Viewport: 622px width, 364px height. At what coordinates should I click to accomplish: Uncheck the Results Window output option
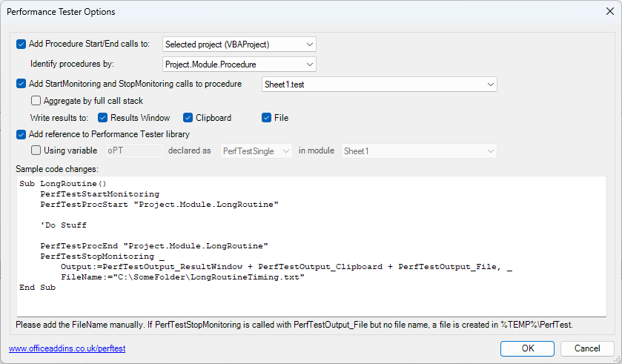[x=103, y=118]
